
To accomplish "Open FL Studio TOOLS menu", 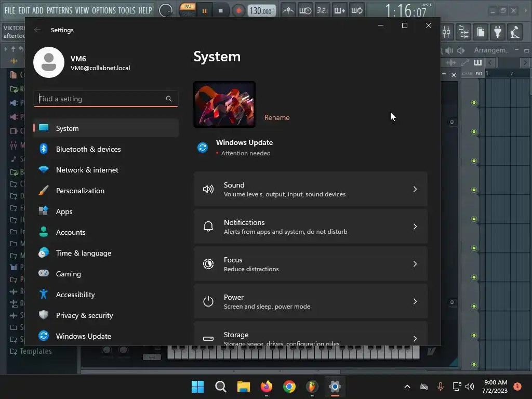I will click(127, 10).
